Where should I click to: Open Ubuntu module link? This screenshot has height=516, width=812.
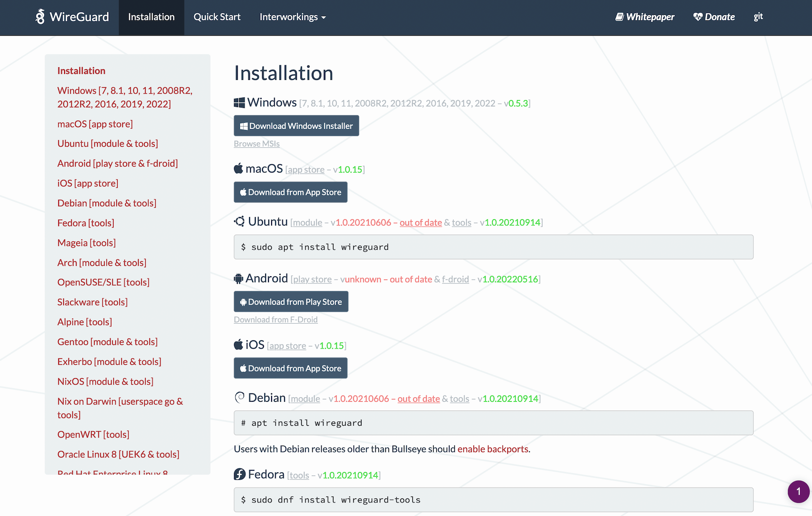308,223
